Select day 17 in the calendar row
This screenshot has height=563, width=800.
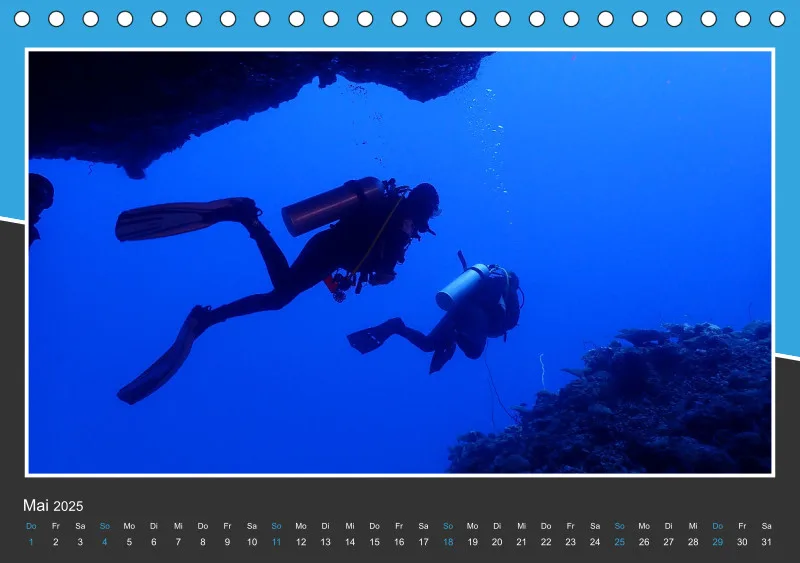[423, 542]
